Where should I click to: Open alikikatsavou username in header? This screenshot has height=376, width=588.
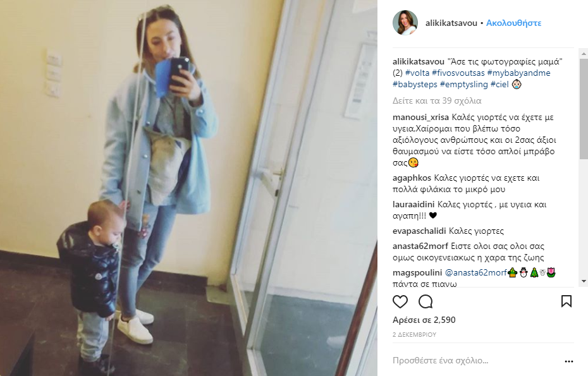tap(451, 23)
